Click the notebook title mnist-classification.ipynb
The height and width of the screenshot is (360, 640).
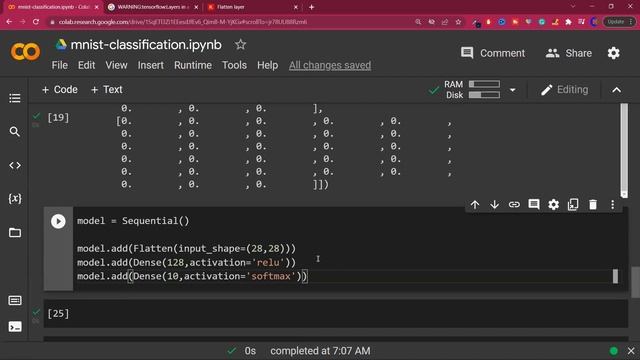click(146, 44)
